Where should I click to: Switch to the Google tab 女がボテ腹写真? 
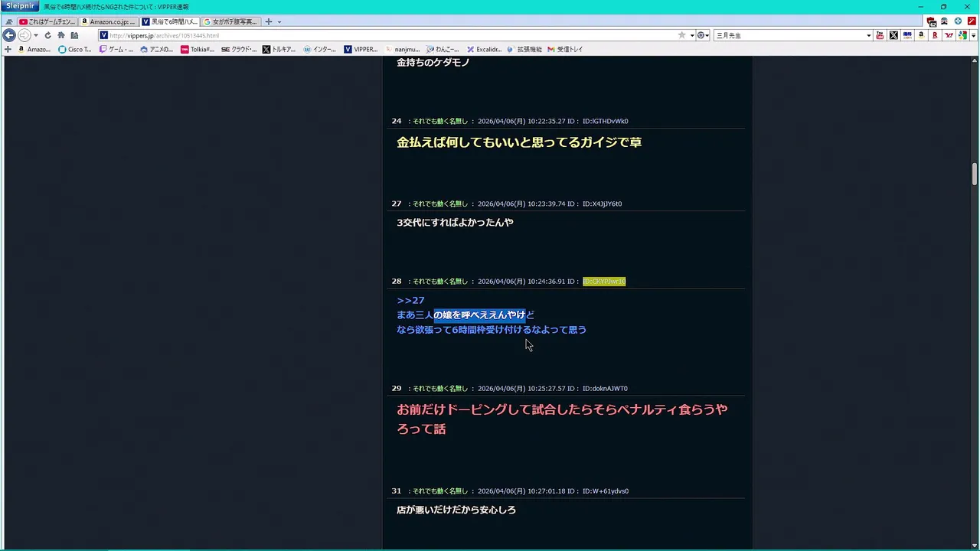[x=231, y=21]
